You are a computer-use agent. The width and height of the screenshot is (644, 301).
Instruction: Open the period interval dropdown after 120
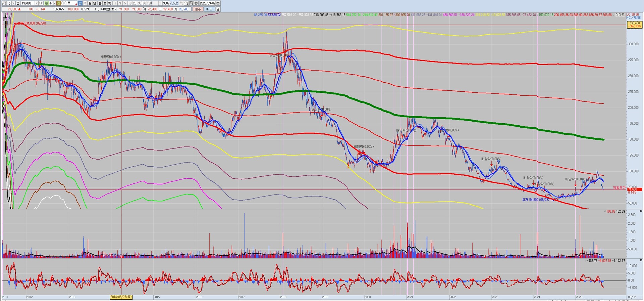160,3
